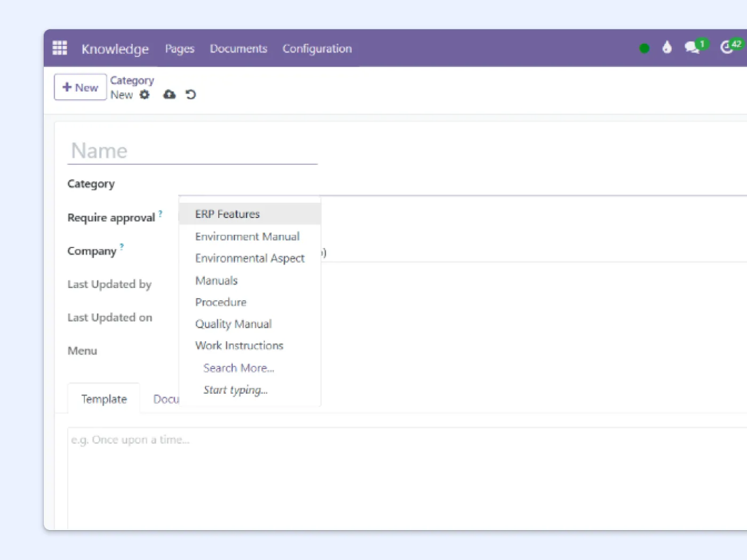Open the Pages menu
The height and width of the screenshot is (560, 747).
coord(179,49)
